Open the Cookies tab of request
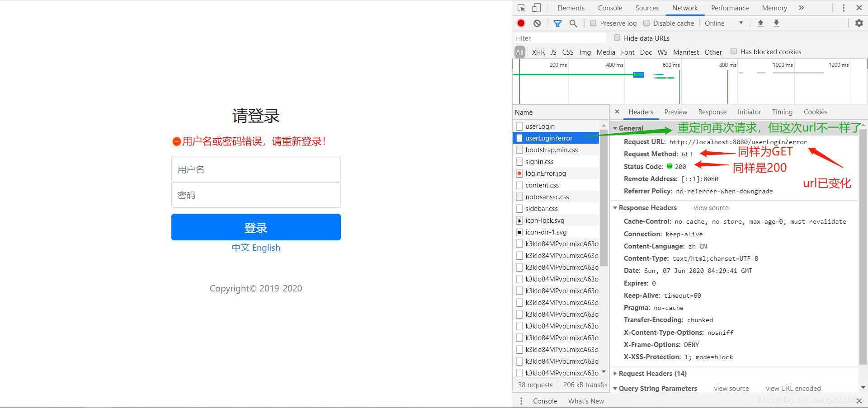This screenshot has height=408, width=868. click(815, 112)
